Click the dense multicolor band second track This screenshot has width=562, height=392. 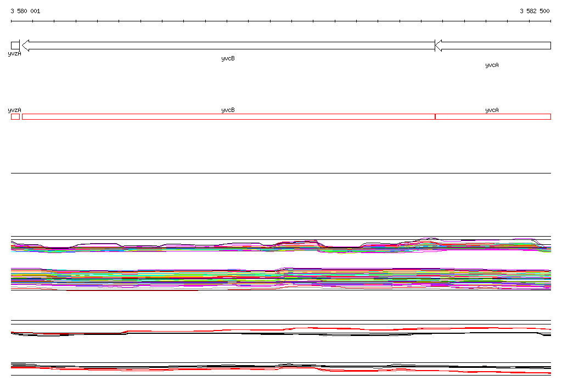tap(281, 279)
